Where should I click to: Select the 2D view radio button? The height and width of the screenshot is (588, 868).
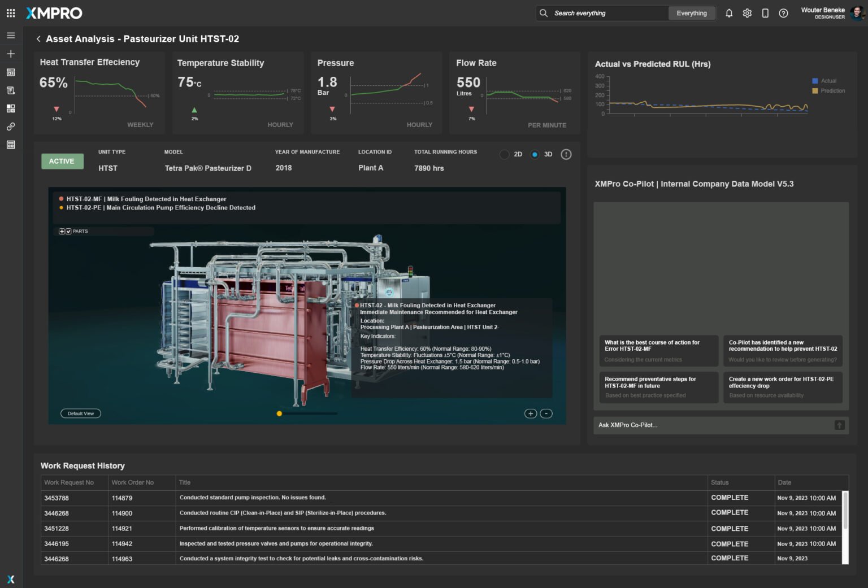pyautogui.click(x=505, y=154)
